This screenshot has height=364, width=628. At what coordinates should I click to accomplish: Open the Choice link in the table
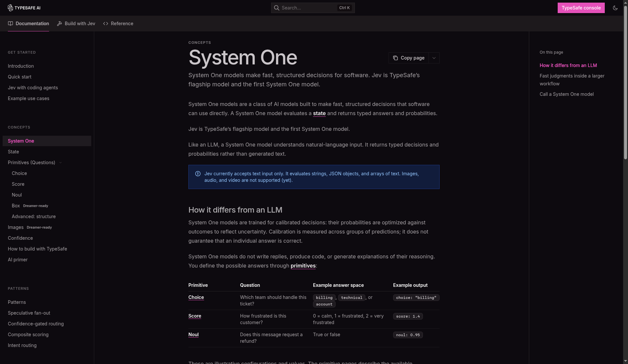point(196,297)
